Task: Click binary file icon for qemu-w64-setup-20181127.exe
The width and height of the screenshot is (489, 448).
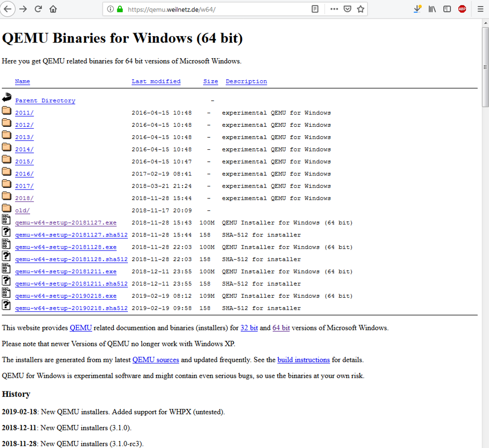Action: click(x=6, y=219)
